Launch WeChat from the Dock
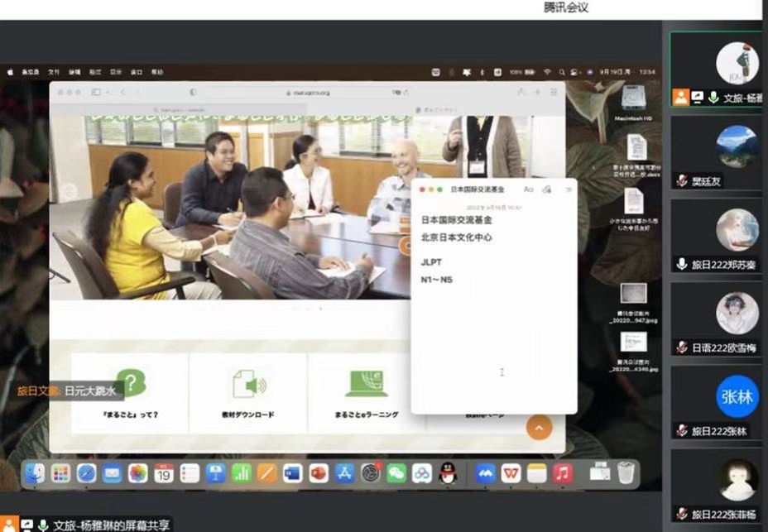 pos(397,473)
